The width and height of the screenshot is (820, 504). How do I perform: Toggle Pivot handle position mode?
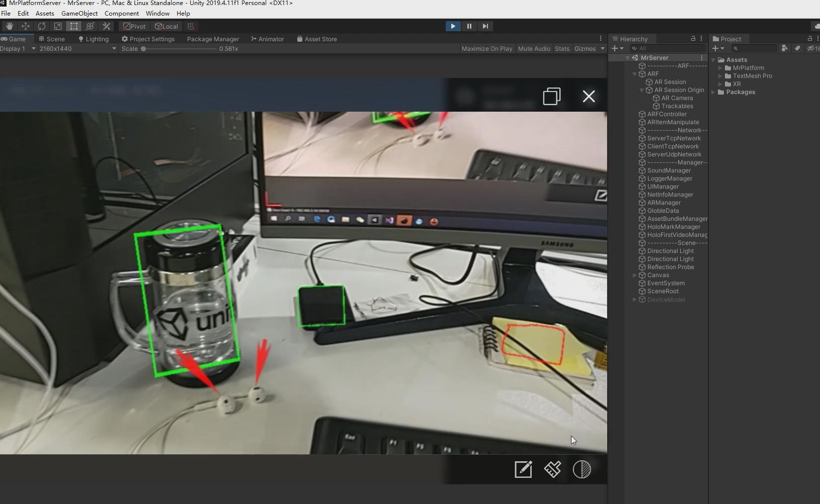pos(133,26)
